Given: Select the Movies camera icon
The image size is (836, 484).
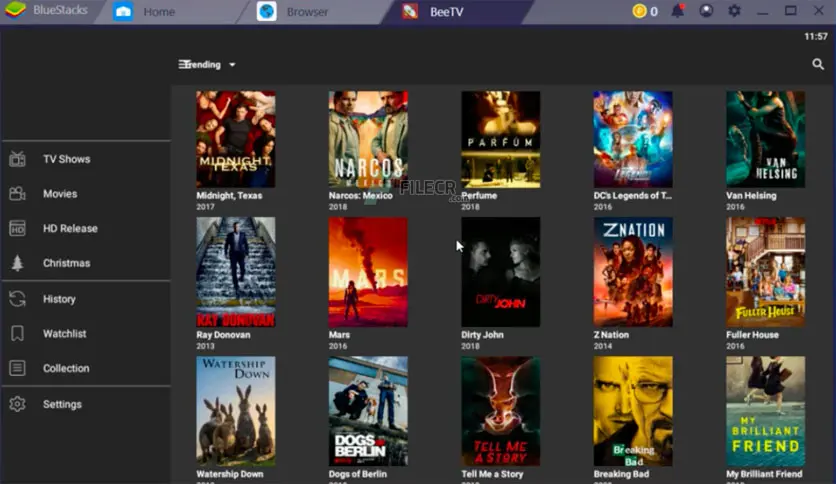Looking at the screenshot, I should pos(17,194).
